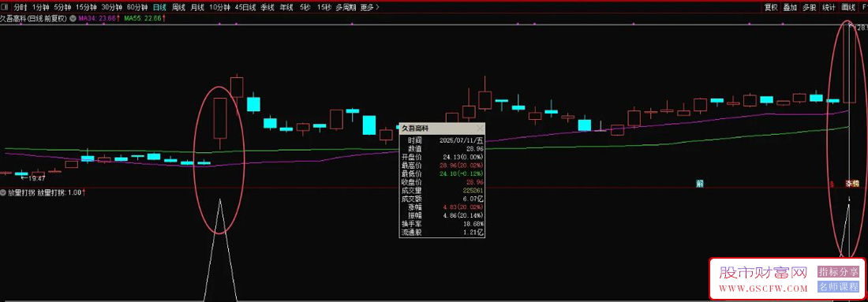The image size is (868, 302).
Task: Switch to the 月线 monthly chart
Action: tap(197, 7)
